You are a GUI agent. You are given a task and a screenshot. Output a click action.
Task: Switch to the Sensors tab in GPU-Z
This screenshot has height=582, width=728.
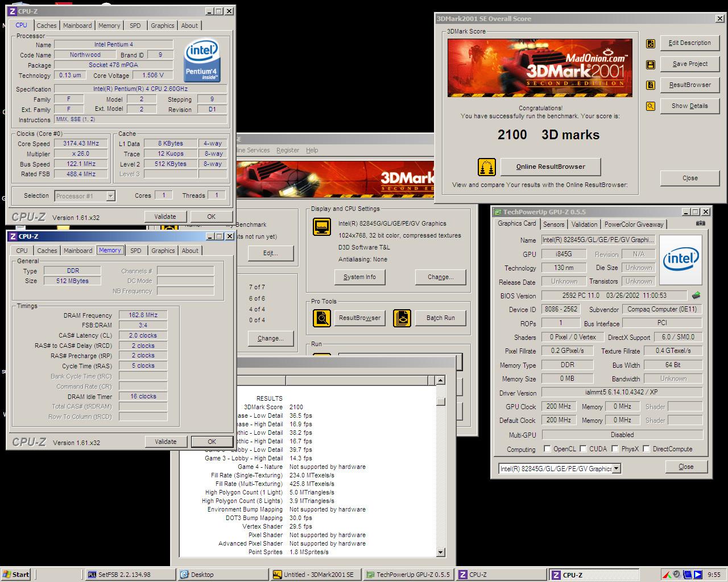click(553, 225)
